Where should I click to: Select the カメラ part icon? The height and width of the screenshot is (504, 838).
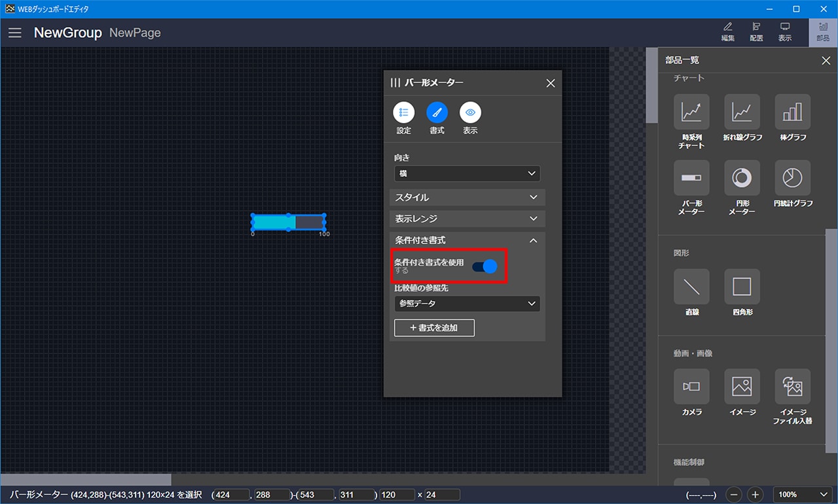click(x=691, y=387)
